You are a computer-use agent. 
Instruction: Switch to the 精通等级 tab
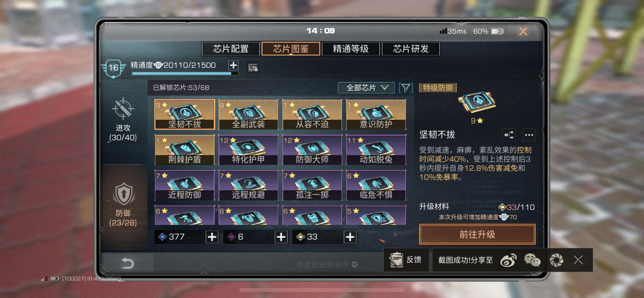coord(351,49)
